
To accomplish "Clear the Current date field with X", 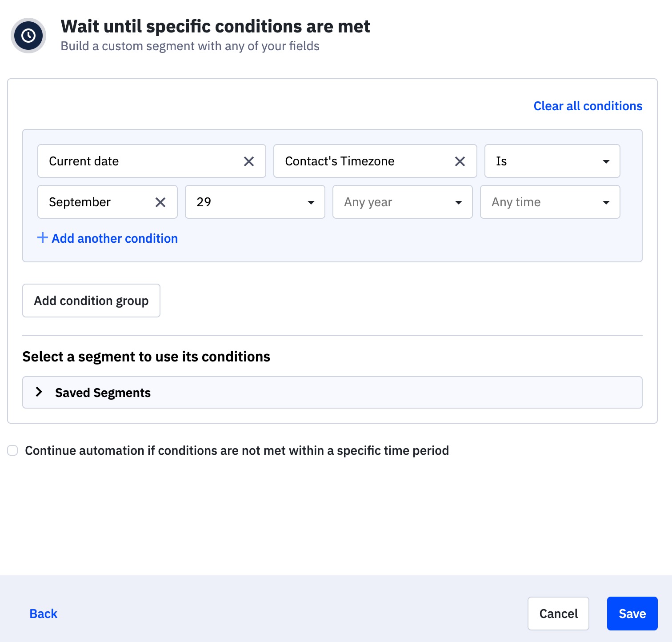I will tap(249, 161).
